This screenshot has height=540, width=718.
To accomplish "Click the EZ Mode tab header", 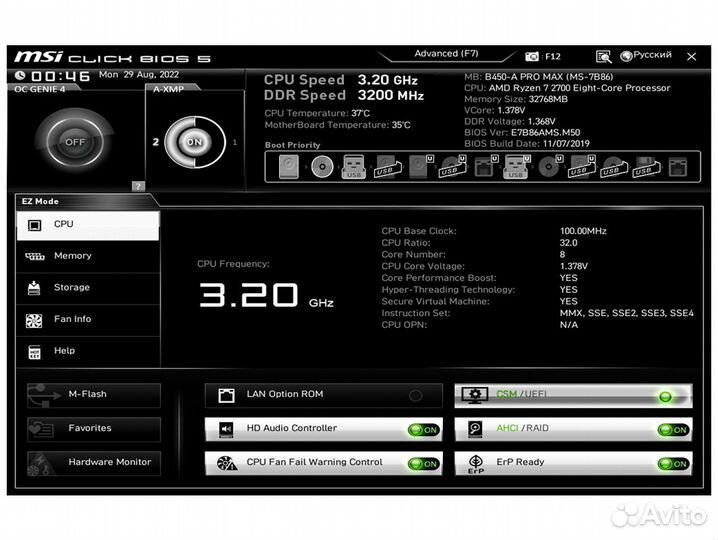I will 40,201.
